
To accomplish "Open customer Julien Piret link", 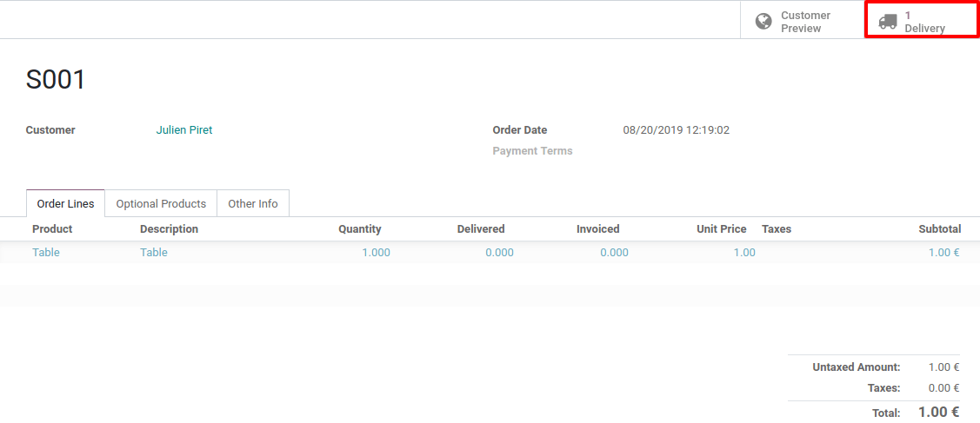I will coord(184,129).
